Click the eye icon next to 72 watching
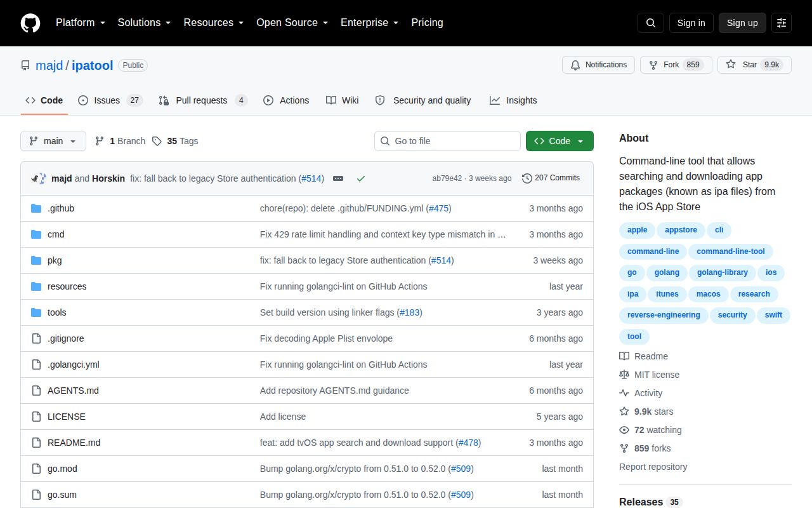The height and width of the screenshot is (508, 812). pos(624,430)
